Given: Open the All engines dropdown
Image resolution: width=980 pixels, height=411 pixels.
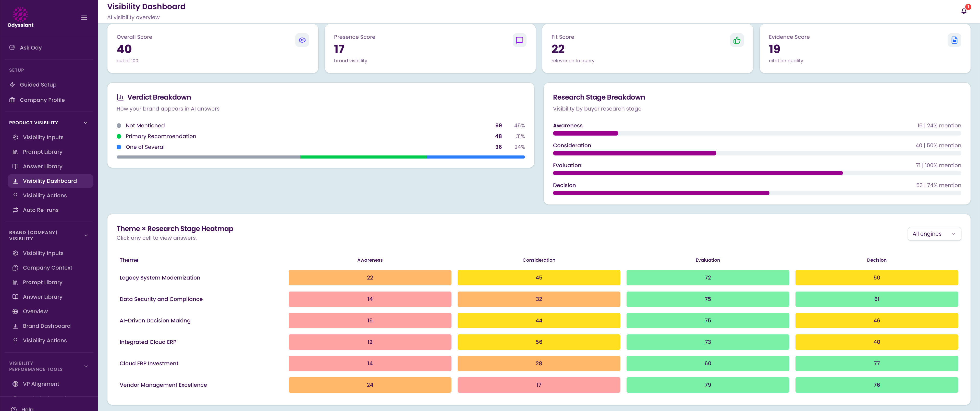Looking at the screenshot, I should click(x=934, y=234).
